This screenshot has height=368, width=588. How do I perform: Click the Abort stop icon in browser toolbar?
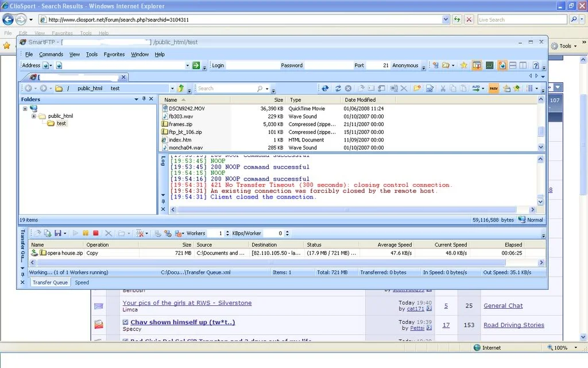point(348,88)
